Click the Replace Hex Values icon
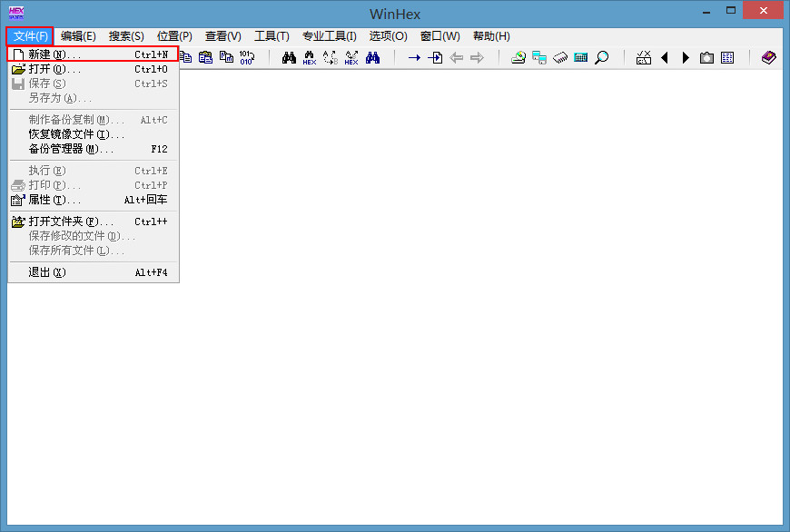The height and width of the screenshot is (532, 790). (x=351, y=57)
